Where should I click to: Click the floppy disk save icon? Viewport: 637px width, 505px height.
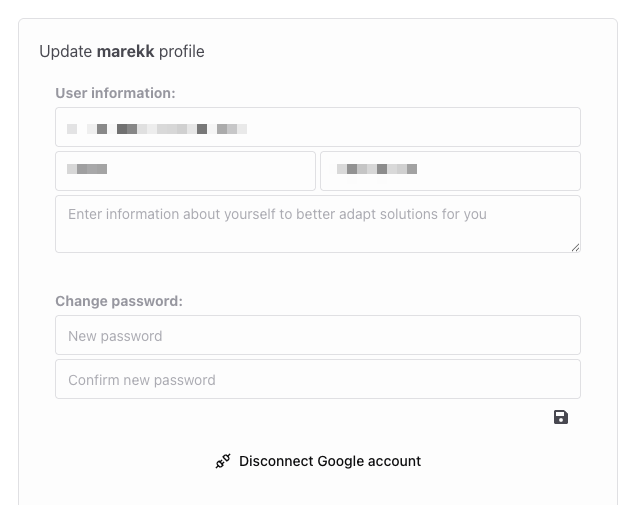tap(561, 417)
